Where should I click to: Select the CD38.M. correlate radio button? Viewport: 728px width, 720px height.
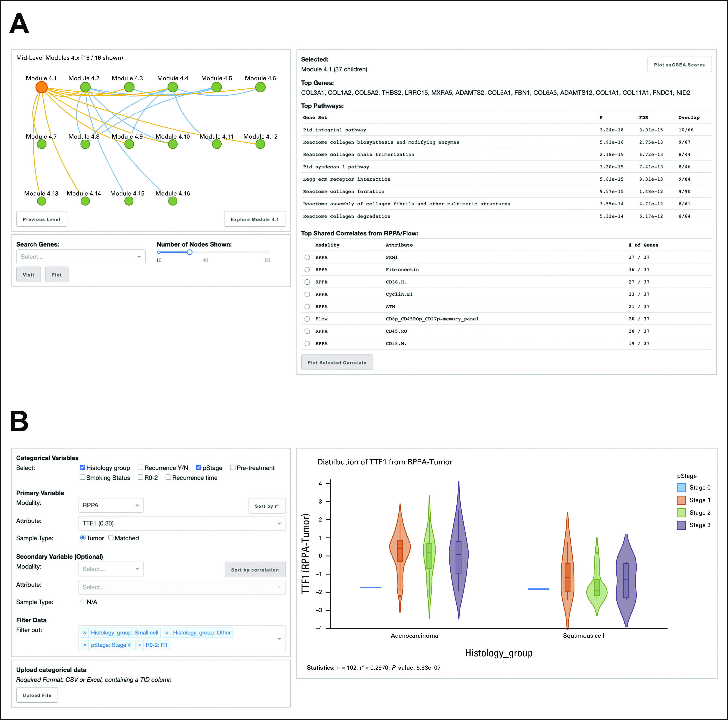point(307,344)
